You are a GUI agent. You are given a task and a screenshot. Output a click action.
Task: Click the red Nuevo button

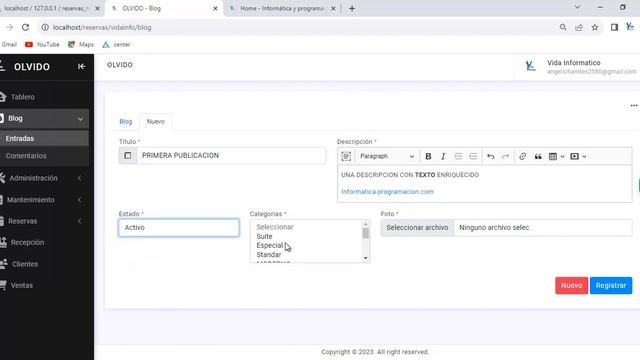tap(571, 285)
